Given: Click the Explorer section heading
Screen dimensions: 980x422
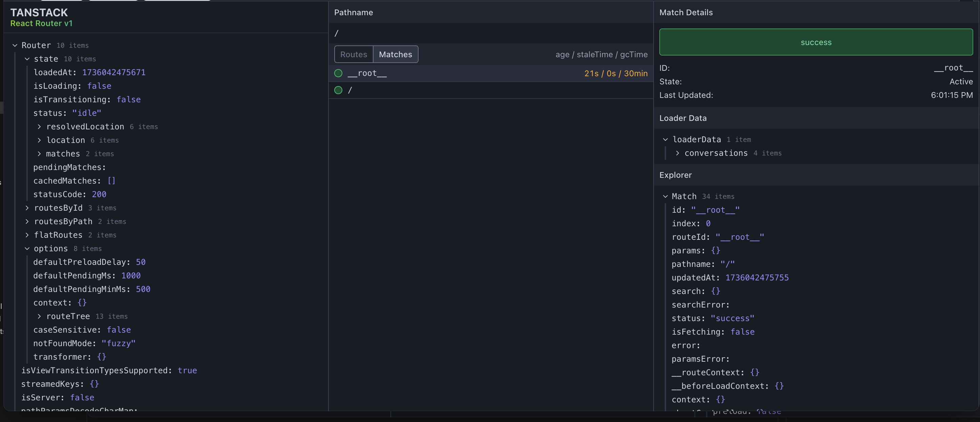Looking at the screenshot, I should 676,175.
